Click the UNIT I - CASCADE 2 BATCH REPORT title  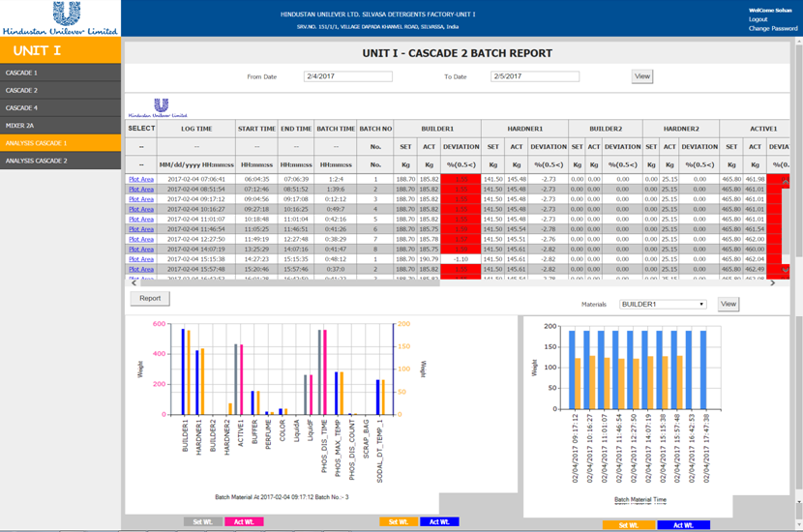(x=458, y=53)
